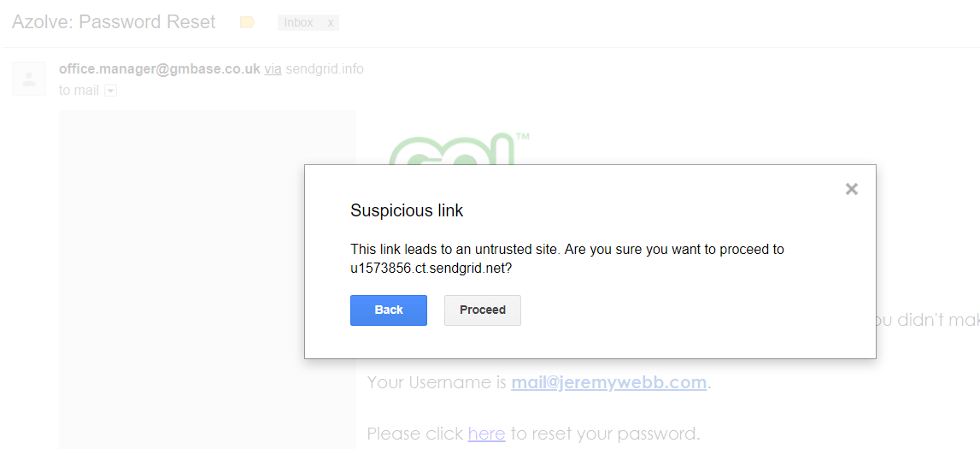This screenshot has width=980, height=449.
Task: Click the Proceed button
Action: click(483, 310)
